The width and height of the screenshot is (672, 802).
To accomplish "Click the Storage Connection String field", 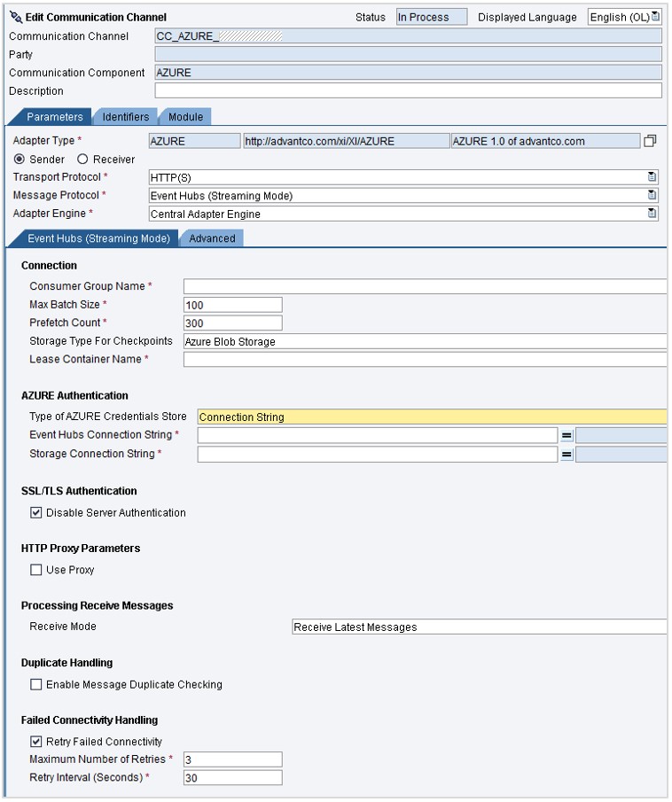I will point(377,455).
